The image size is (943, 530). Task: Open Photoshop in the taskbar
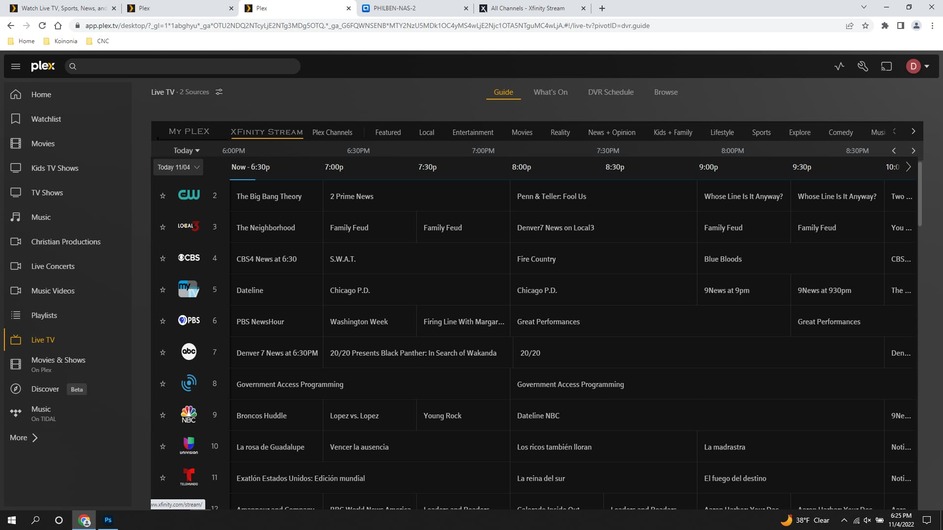pyautogui.click(x=108, y=520)
